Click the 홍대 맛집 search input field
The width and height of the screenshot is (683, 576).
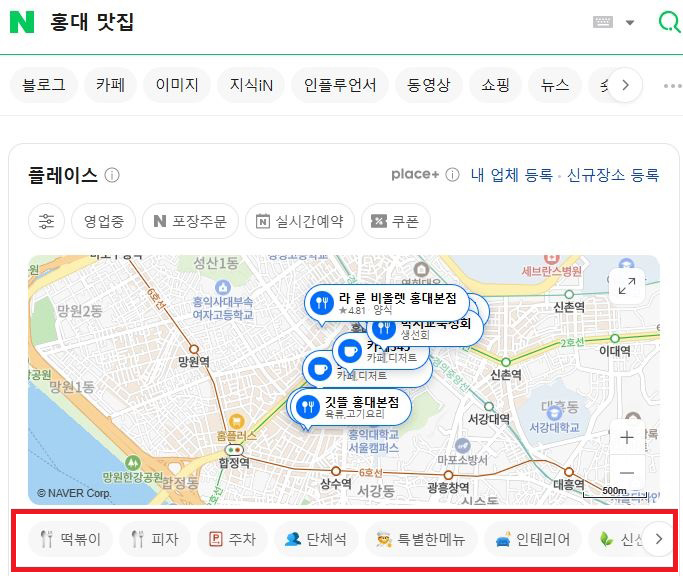pos(300,22)
